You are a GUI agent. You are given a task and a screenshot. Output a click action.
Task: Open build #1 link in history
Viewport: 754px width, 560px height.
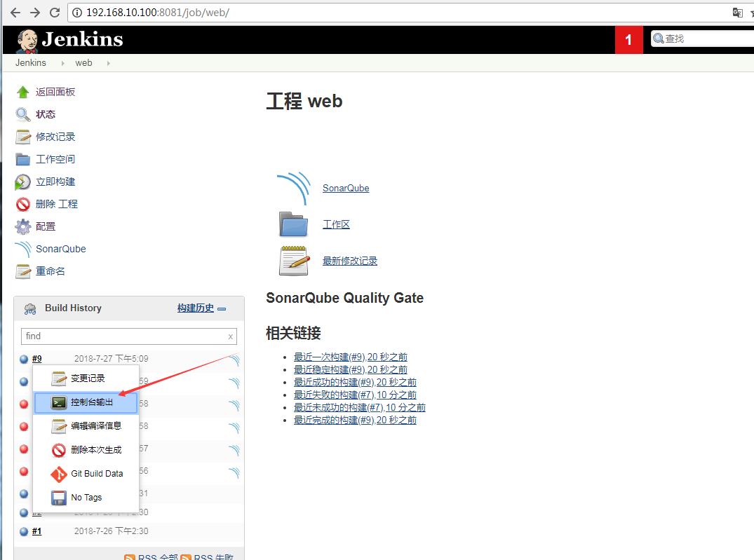(x=36, y=531)
